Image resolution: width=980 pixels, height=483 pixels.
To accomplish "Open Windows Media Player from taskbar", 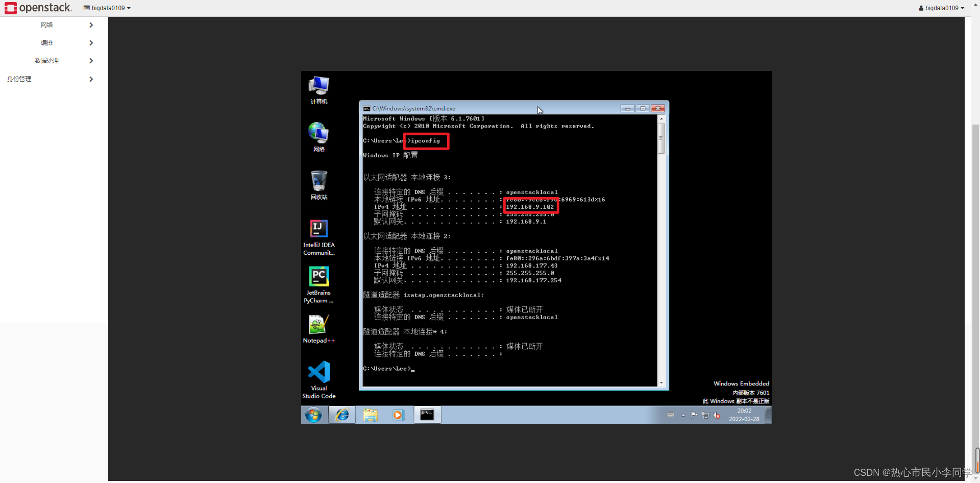I will [398, 415].
